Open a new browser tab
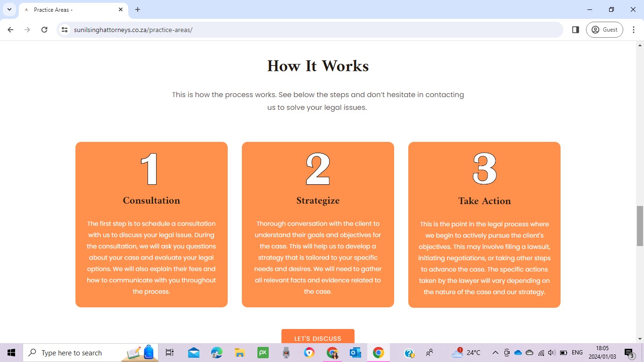Viewport: 644px width, 362px height. 138,9
